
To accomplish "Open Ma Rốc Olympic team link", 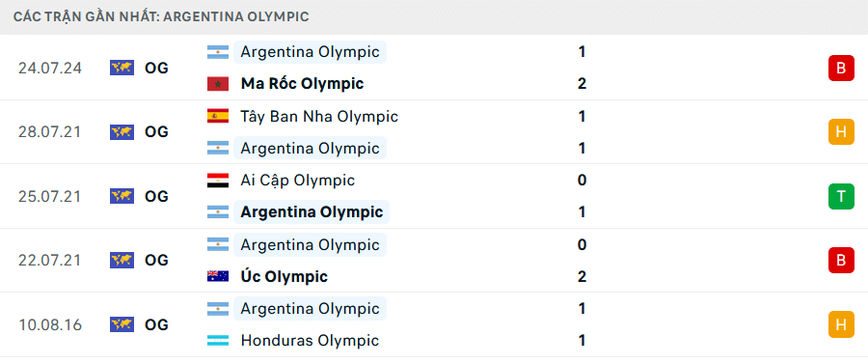I will [x=302, y=84].
